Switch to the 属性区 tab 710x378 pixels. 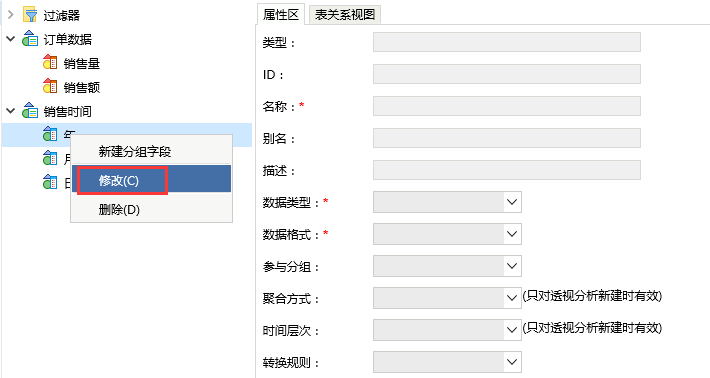point(281,14)
